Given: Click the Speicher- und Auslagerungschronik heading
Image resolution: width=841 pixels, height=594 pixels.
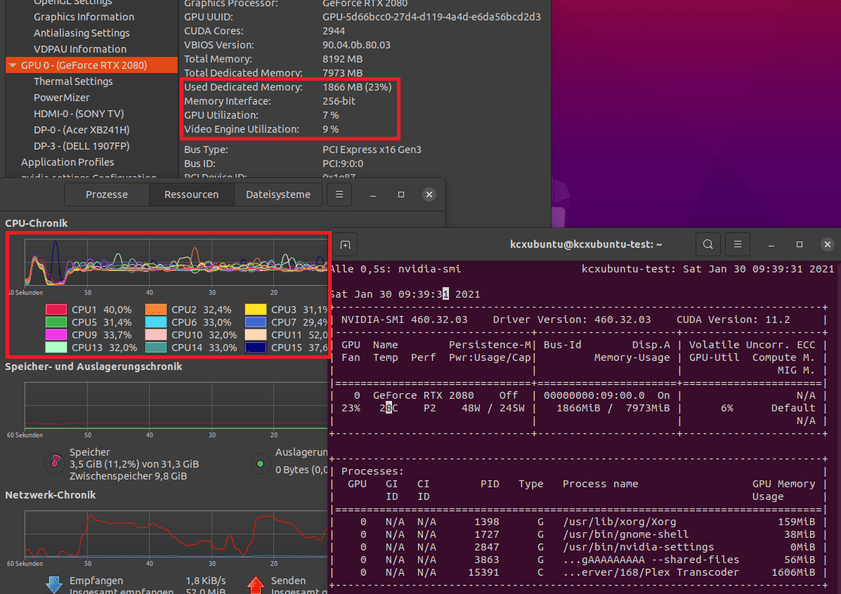Looking at the screenshot, I should 93,366.
